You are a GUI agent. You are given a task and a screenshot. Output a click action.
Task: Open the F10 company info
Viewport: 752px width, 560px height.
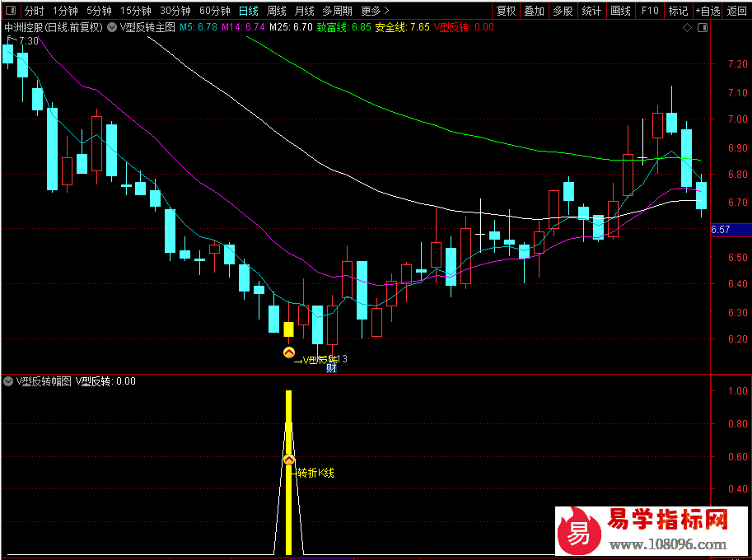pyautogui.click(x=650, y=11)
